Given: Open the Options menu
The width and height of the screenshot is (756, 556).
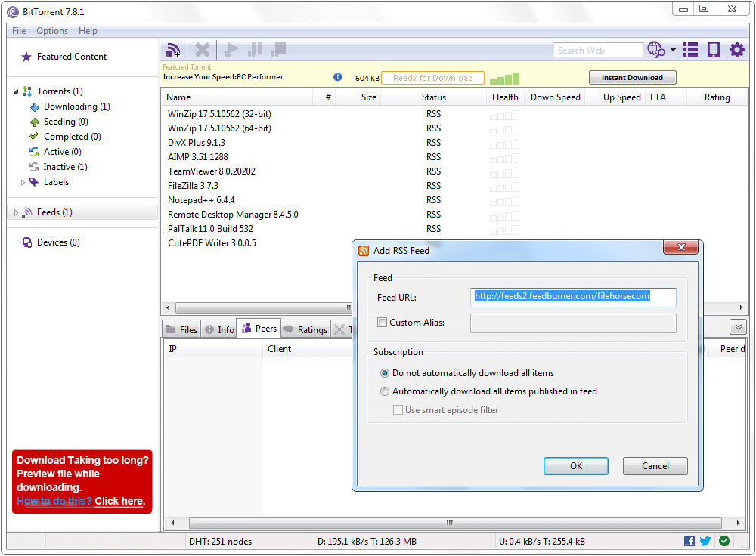Looking at the screenshot, I should 52,31.
